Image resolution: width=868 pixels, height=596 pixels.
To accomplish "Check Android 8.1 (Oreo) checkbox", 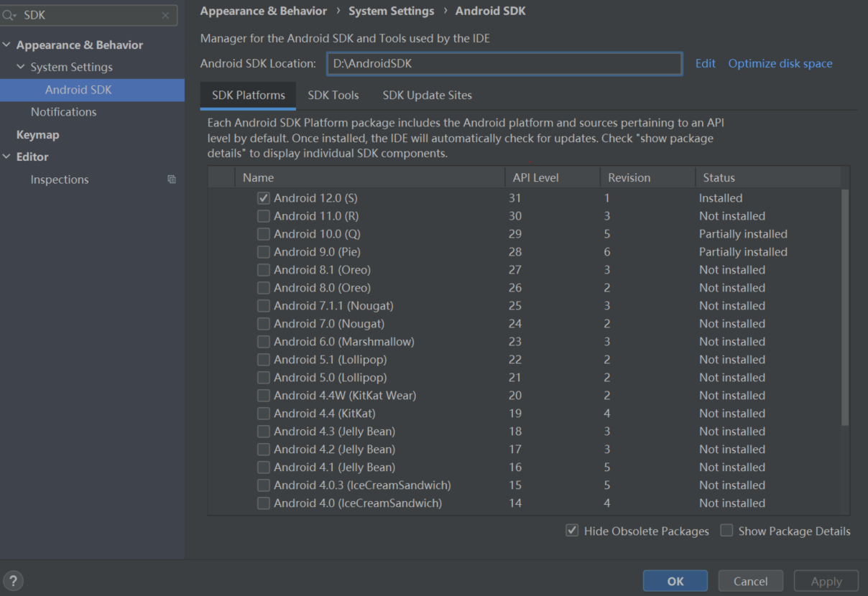I will pos(264,270).
